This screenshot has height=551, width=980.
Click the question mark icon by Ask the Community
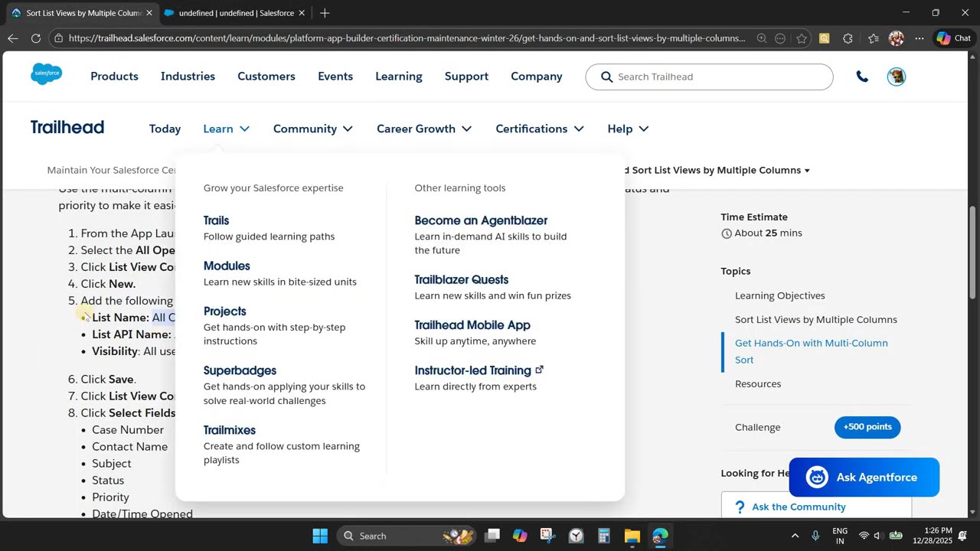740,507
